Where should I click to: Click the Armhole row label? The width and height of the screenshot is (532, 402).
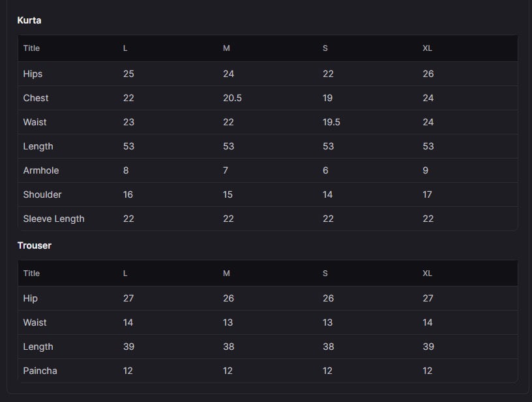pyautogui.click(x=41, y=170)
